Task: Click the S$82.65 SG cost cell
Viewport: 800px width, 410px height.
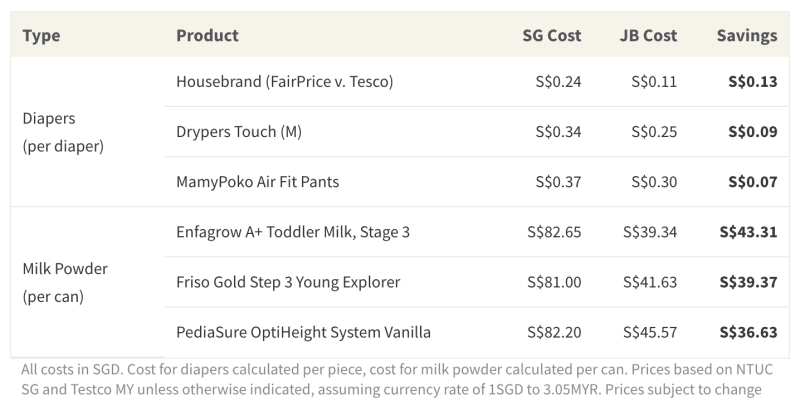Action: pos(554,232)
